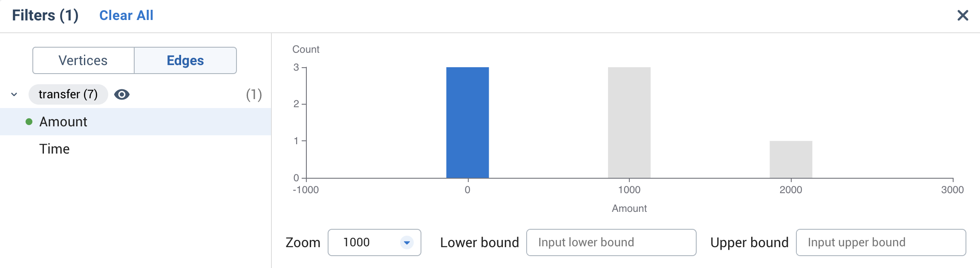Screen dimensions: 980x268
Task: Select the Time property
Action: (x=55, y=148)
